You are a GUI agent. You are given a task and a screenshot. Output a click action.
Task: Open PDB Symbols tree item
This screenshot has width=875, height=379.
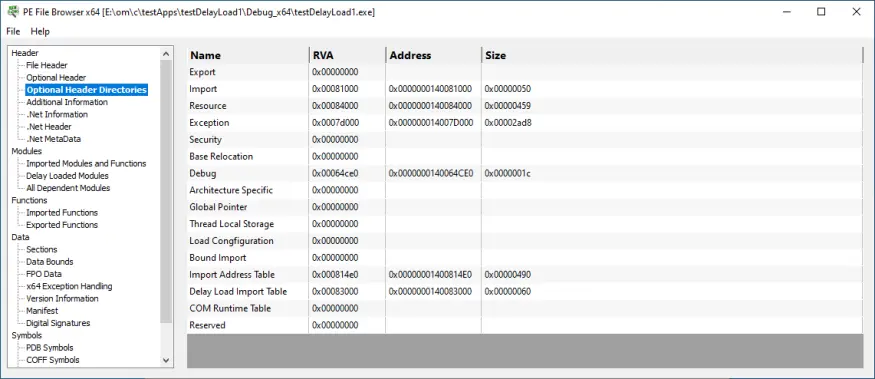click(x=50, y=348)
